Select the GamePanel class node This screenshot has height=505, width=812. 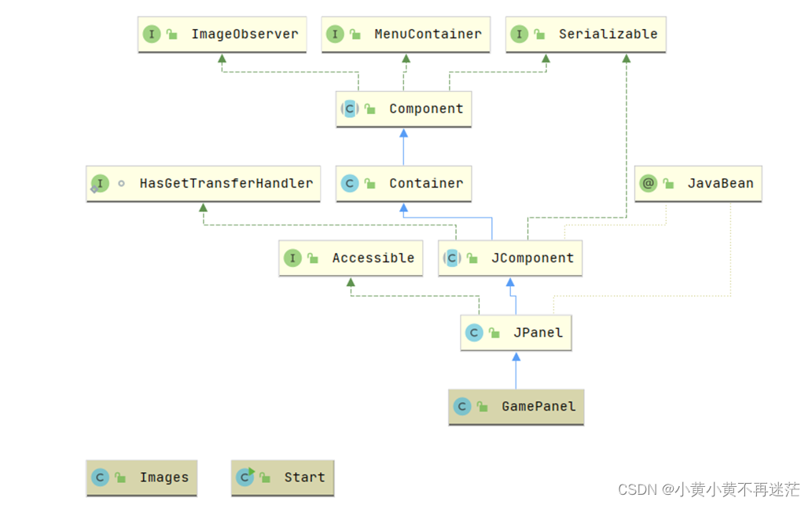pos(516,407)
